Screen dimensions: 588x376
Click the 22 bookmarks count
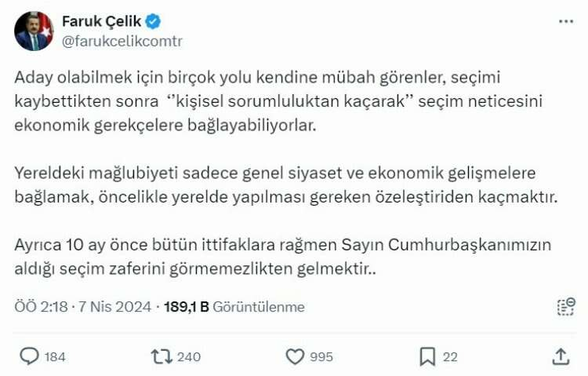tap(450, 357)
